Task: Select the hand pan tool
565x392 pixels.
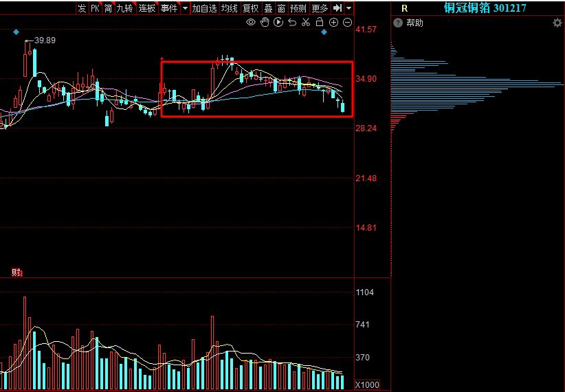Action: (265, 23)
